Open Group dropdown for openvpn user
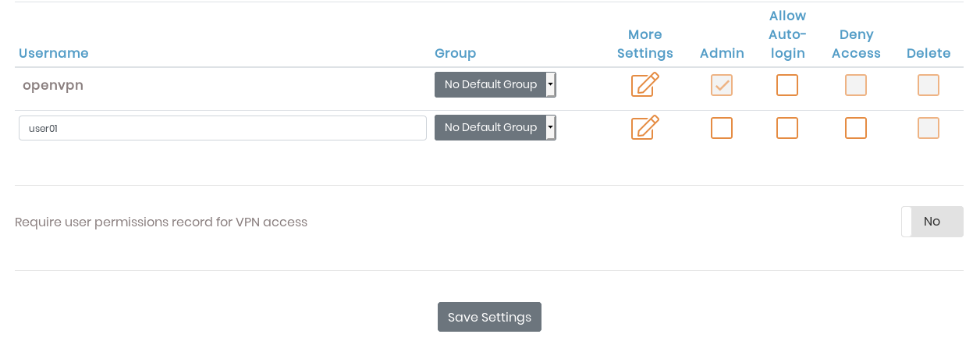The width and height of the screenshot is (980, 352). tap(495, 84)
